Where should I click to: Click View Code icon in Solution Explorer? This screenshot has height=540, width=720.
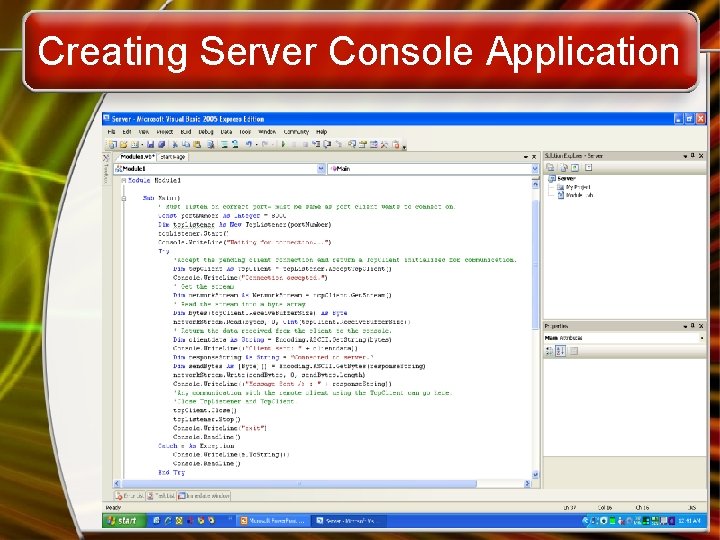point(589,168)
